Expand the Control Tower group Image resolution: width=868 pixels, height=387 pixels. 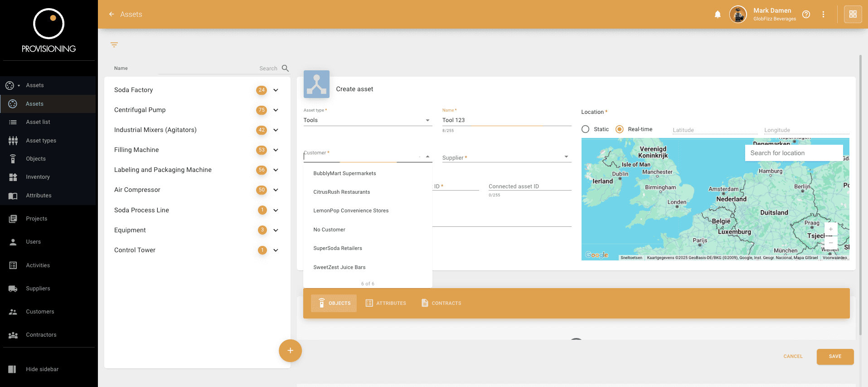[x=276, y=250]
